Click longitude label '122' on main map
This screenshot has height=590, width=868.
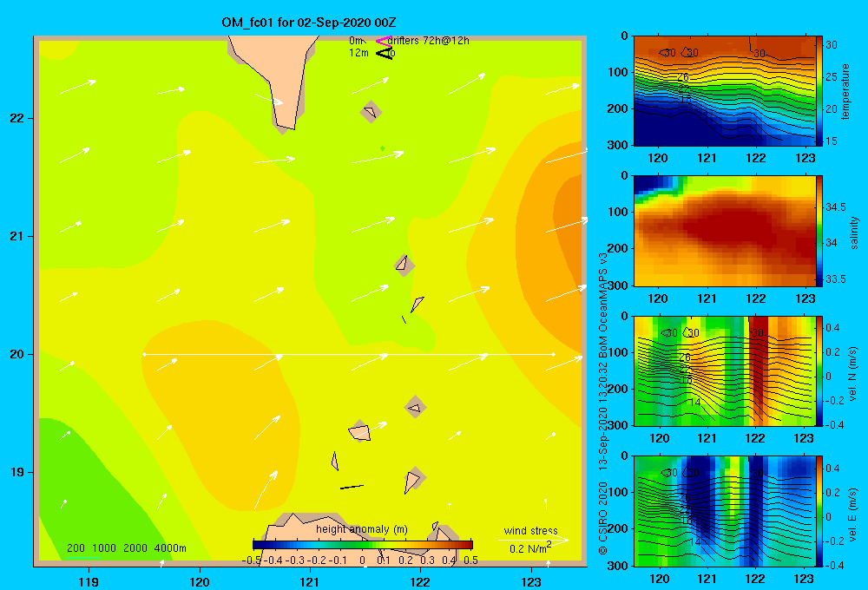pyautogui.click(x=421, y=581)
